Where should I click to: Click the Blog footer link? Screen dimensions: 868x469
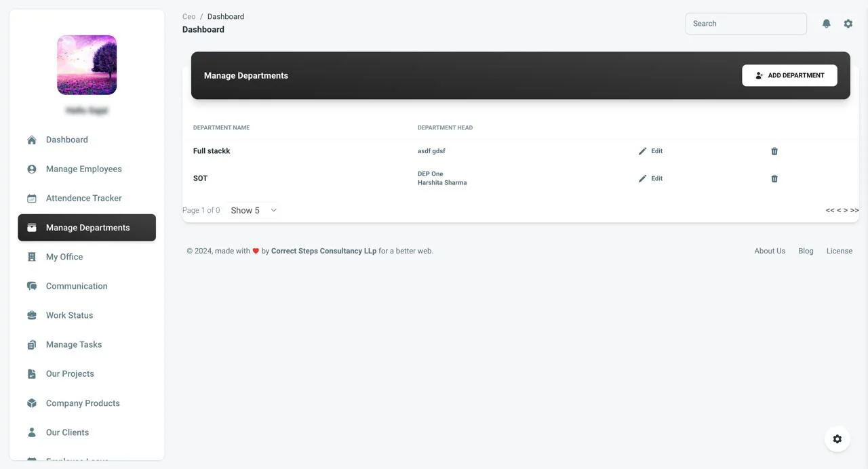[806, 251]
